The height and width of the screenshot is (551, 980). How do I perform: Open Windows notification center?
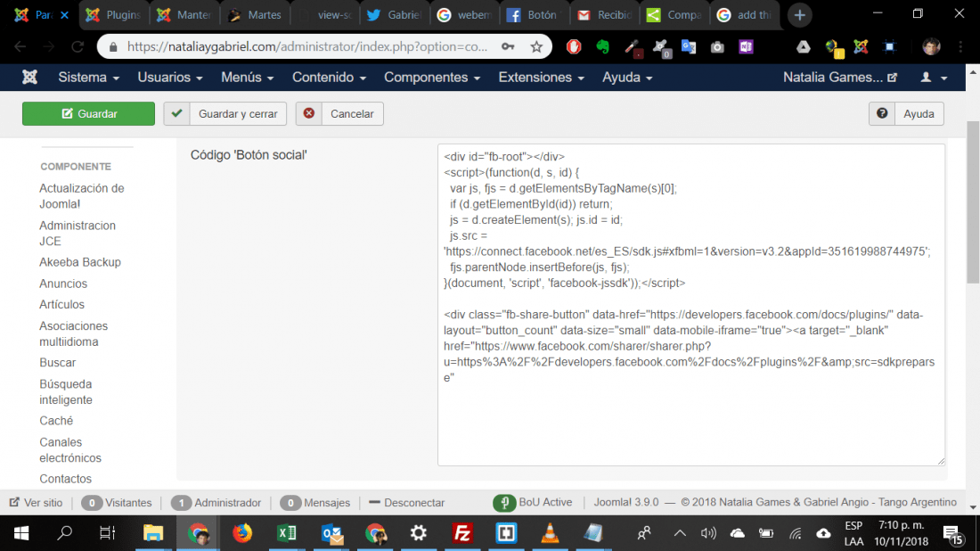[952, 534]
